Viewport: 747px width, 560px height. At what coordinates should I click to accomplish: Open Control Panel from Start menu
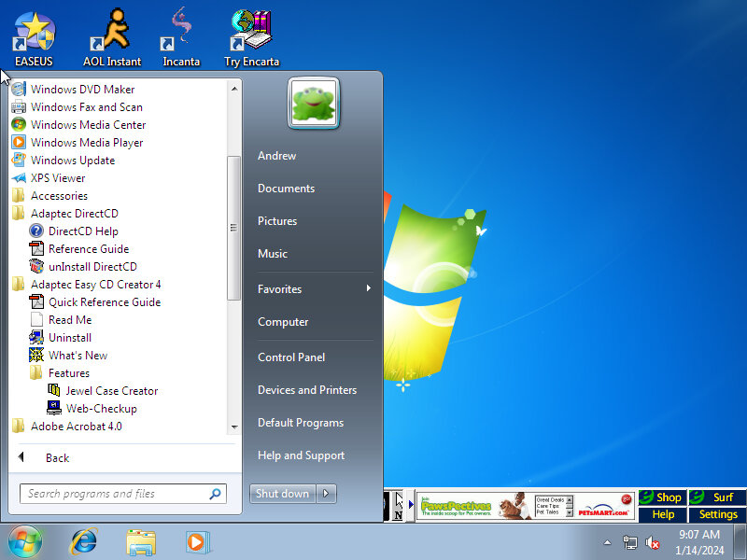click(x=291, y=357)
